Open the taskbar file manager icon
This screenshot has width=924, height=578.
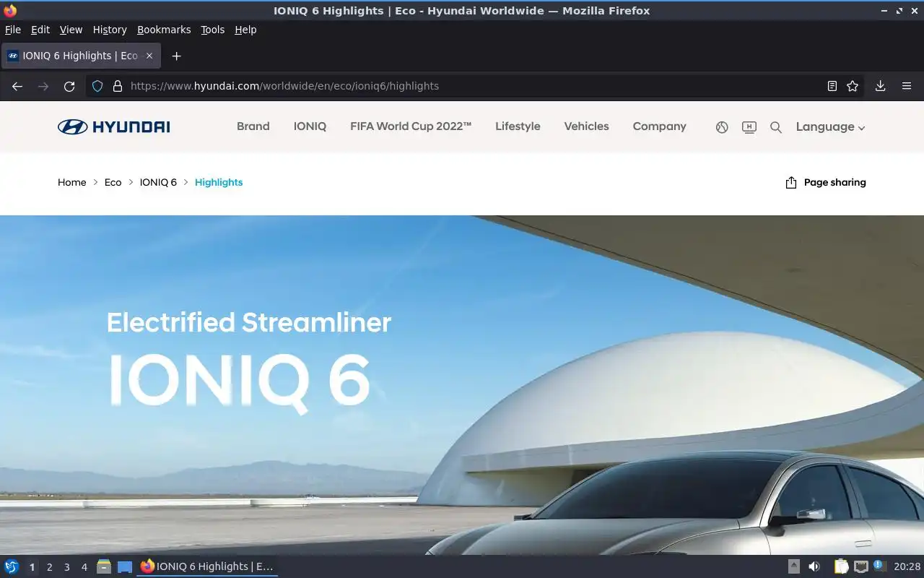[x=104, y=567]
